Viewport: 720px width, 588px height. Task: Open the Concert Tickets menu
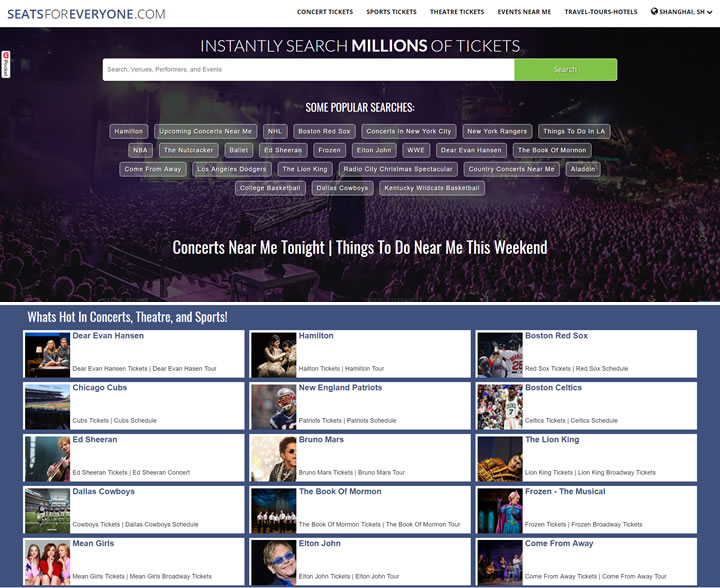(325, 12)
